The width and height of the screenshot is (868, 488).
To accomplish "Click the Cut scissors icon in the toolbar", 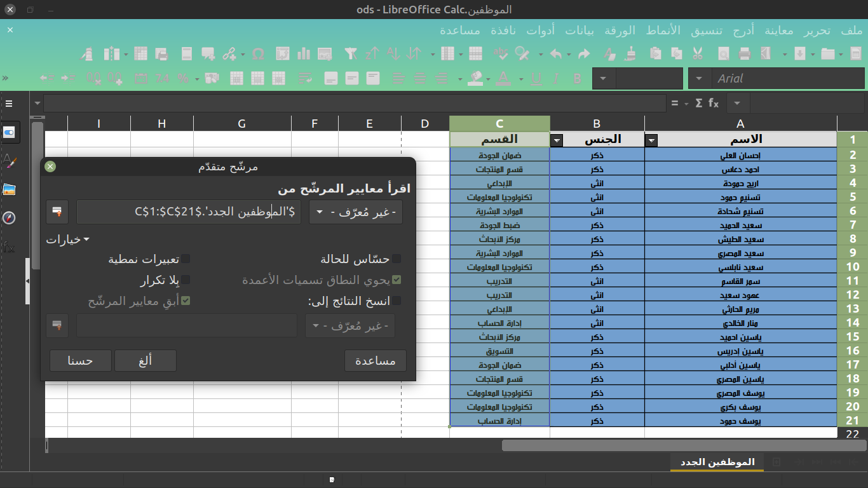I will (698, 54).
